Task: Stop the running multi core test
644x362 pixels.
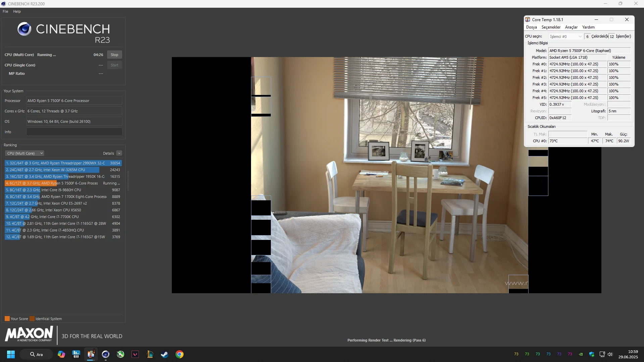Action: 114,55
